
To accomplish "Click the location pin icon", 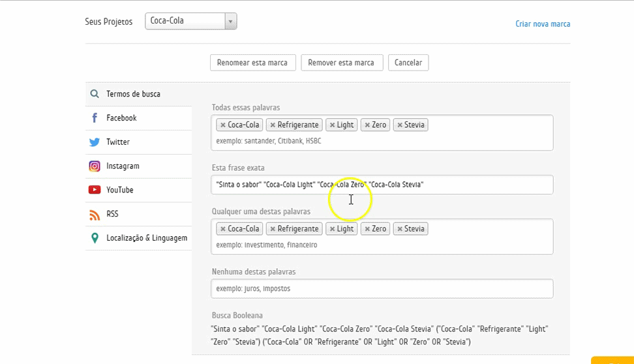I will (95, 238).
